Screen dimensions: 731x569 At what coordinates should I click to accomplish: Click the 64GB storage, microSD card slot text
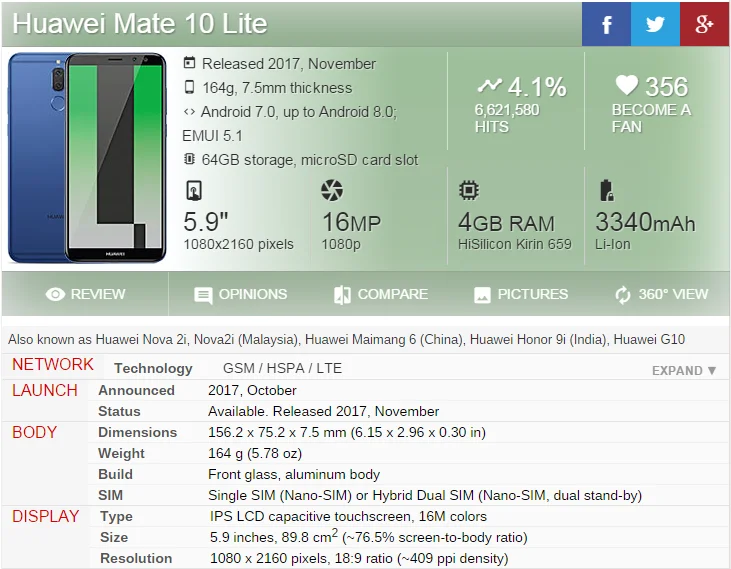(310, 160)
